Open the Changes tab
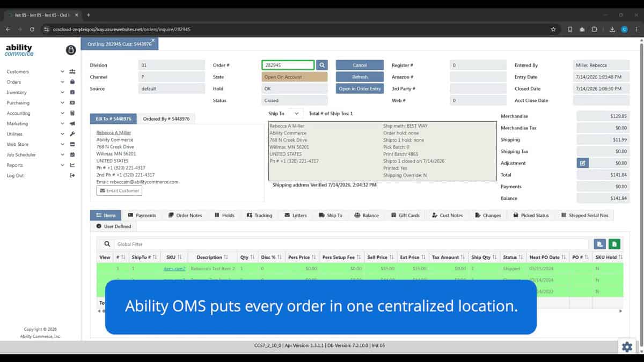The height and width of the screenshot is (362, 644). (x=488, y=215)
